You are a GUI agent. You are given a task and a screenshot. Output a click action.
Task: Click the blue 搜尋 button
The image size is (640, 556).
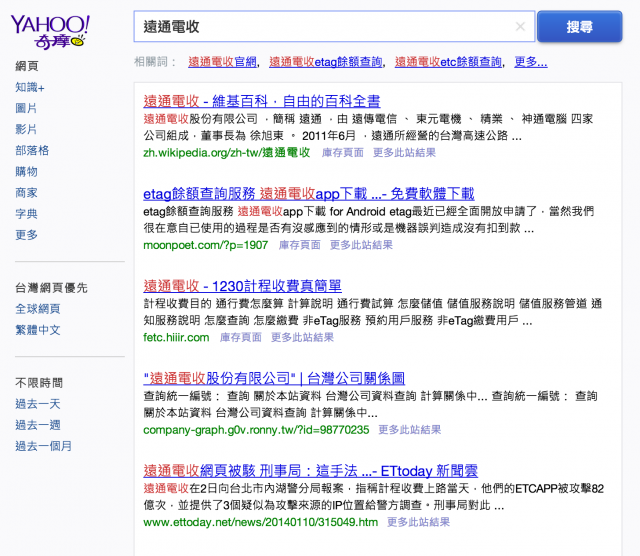tap(579, 27)
